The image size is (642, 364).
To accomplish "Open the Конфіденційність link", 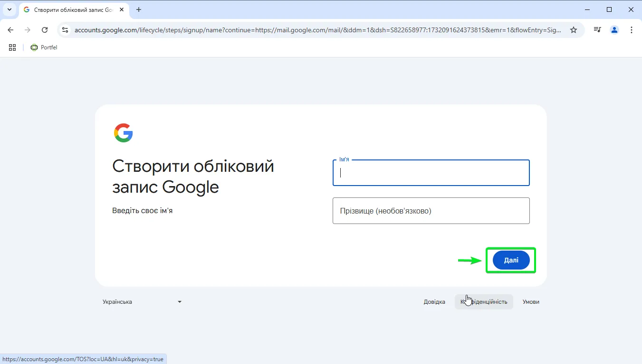I will point(484,302).
